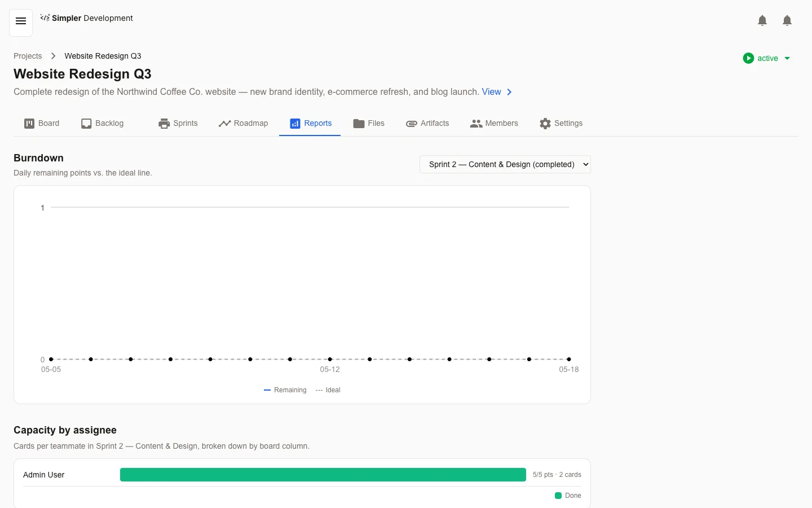Click the Done green legend swatch
This screenshot has width=812, height=508.
(558, 496)
